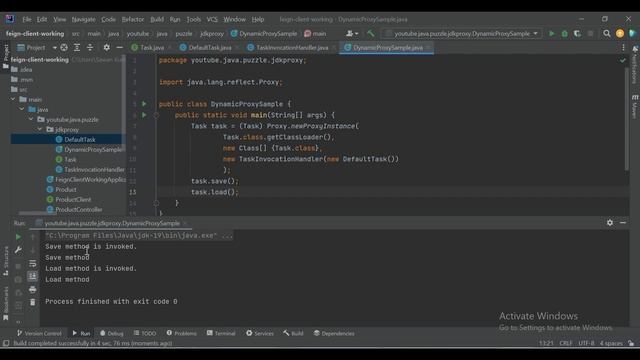Screen dimensions: 640x360
Task: Run with coverage icon in toolbar
Action: click(x=578, y=33)
